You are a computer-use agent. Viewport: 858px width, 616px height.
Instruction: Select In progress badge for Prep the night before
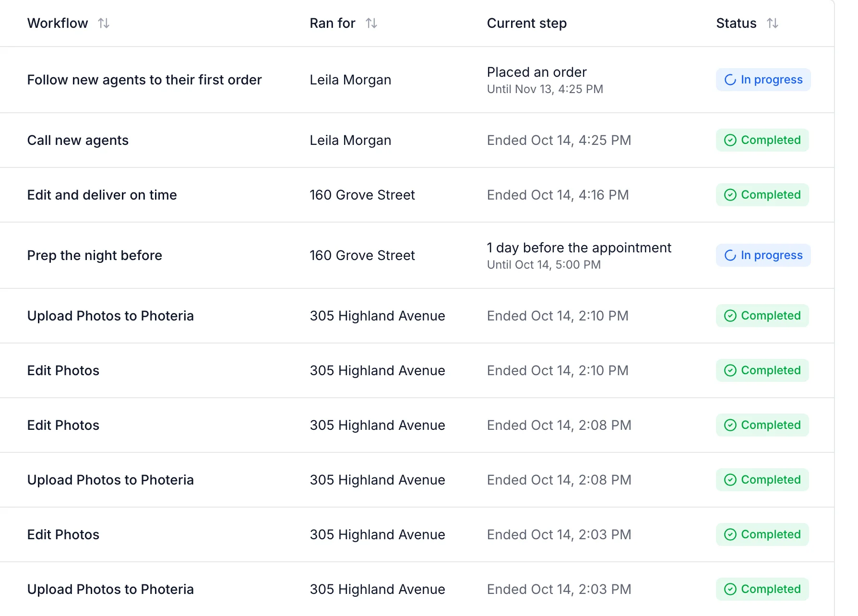click(763, 255)
